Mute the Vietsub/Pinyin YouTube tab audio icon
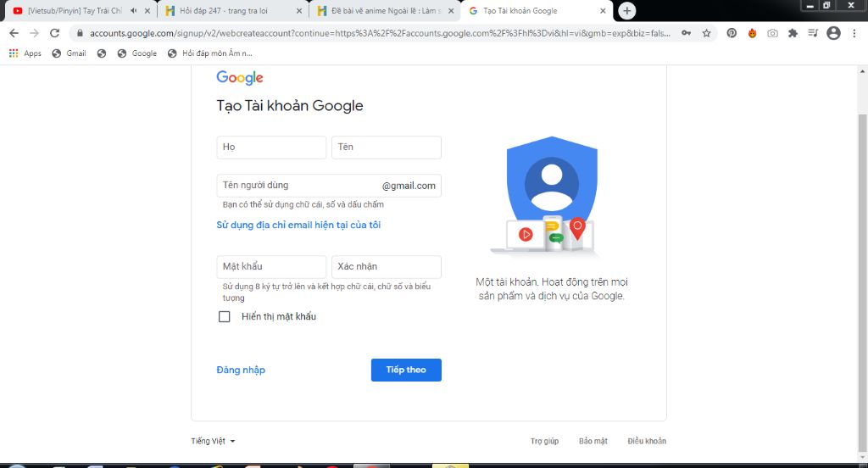Image resolution: width=868 pixels, height=468 pixels. (x=134, y=10)
